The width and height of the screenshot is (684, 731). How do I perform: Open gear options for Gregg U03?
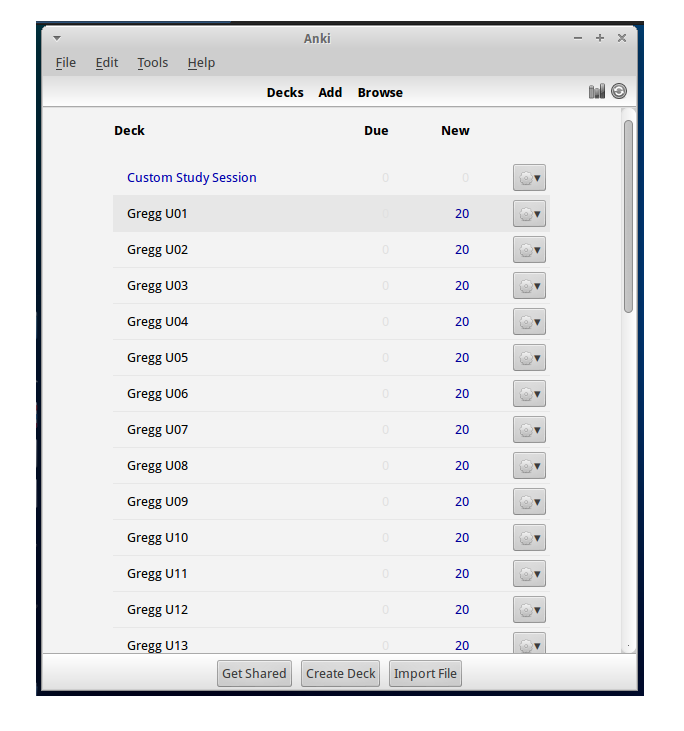tap(529, 285)
